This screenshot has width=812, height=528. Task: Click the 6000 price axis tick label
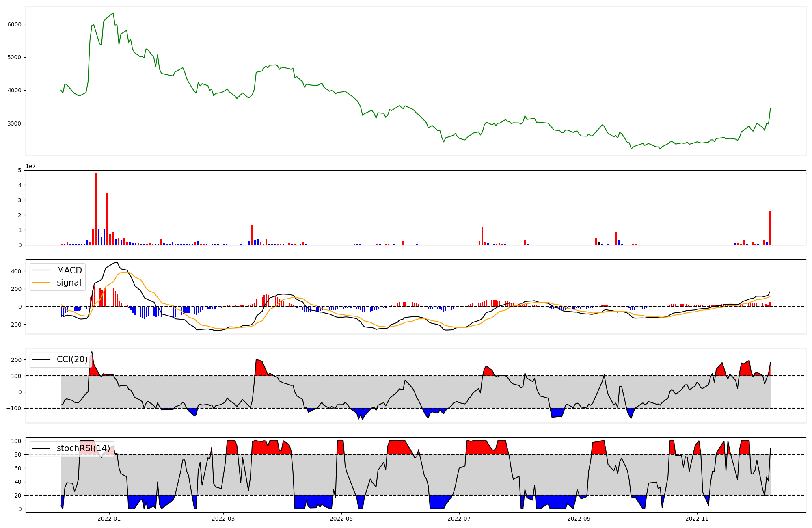tap(14, 24)
